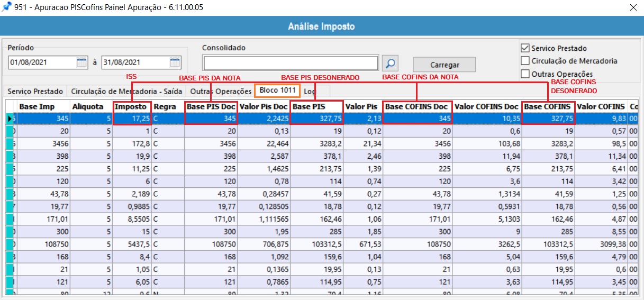Screen dimensions: 644x300
Task: Open the end date calendar picker
Action: 175,62
